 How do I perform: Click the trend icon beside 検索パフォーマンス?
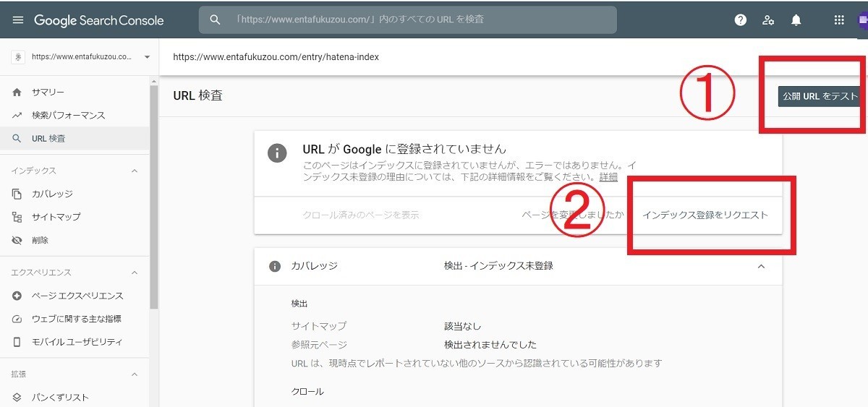(x=17, y=116)
